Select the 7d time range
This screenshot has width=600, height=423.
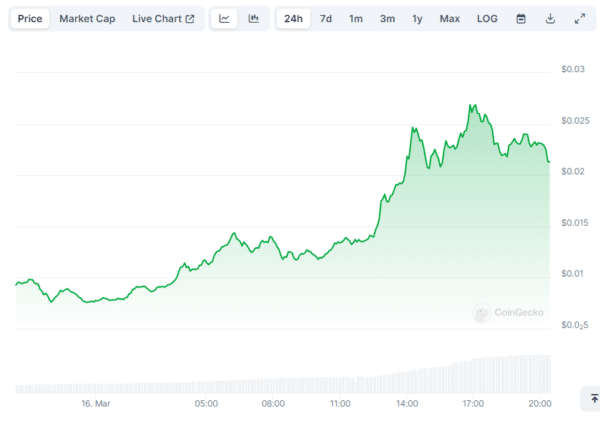coord(326,19)
